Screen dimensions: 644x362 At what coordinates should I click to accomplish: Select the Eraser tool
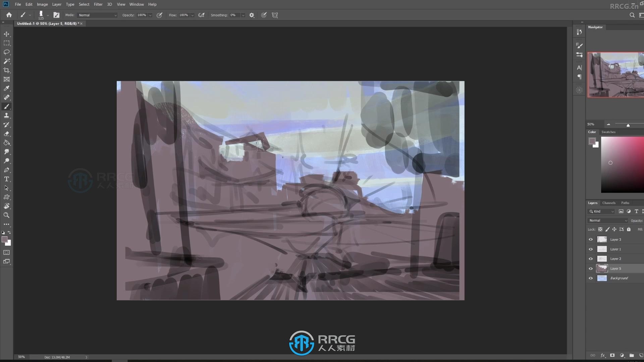coord(6,134)
